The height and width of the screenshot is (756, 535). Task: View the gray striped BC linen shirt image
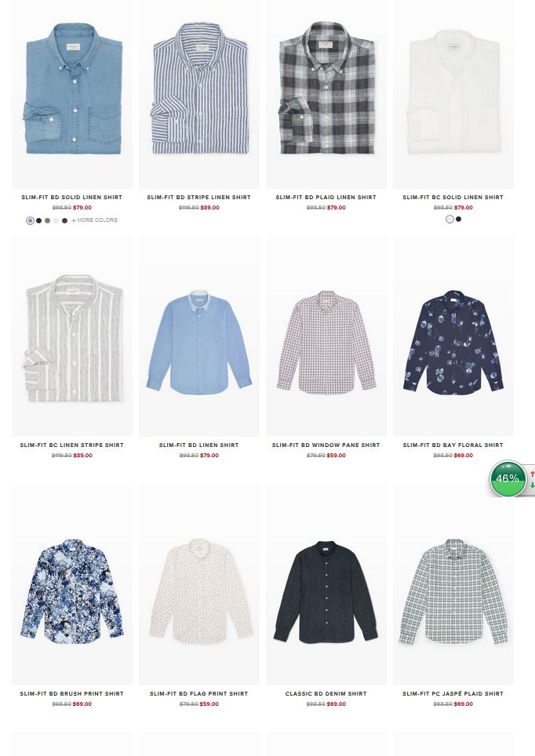tap(72, 336)
